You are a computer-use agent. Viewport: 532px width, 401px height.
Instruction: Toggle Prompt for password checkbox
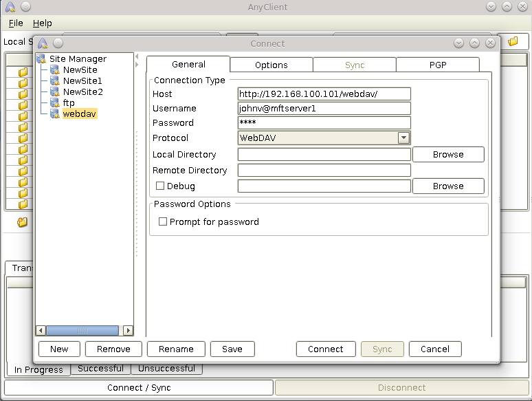click(x=163, y=221)
